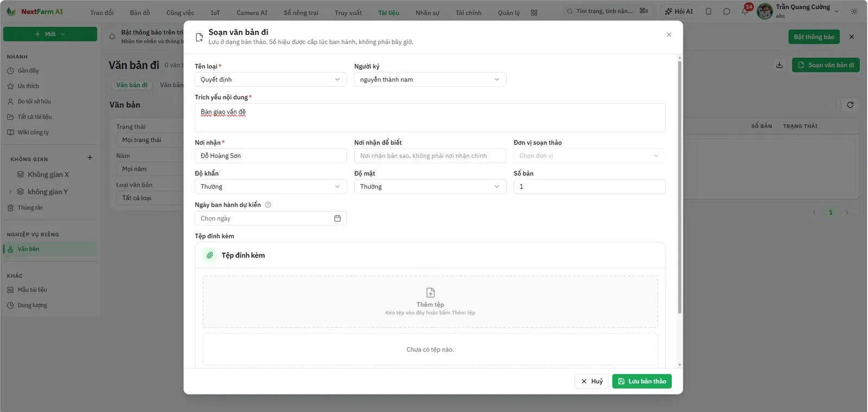Open the Tài liệu top menu

click(x=389, y=12)
